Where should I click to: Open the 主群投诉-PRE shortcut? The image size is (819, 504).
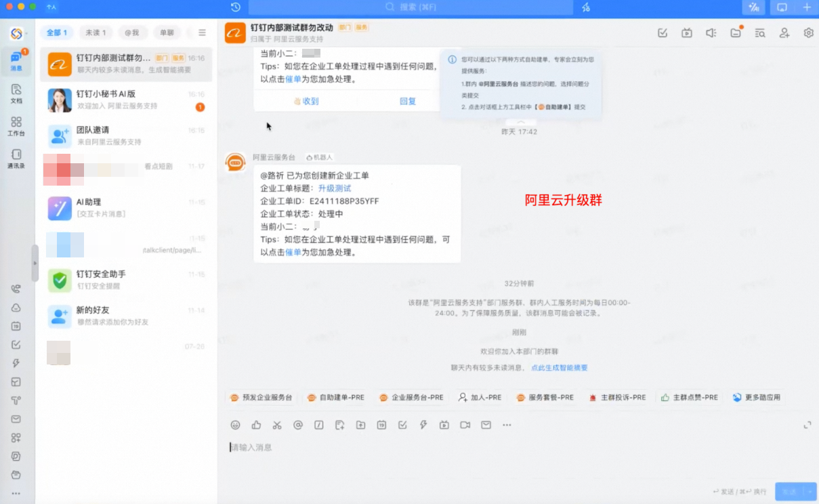point(617,398)
